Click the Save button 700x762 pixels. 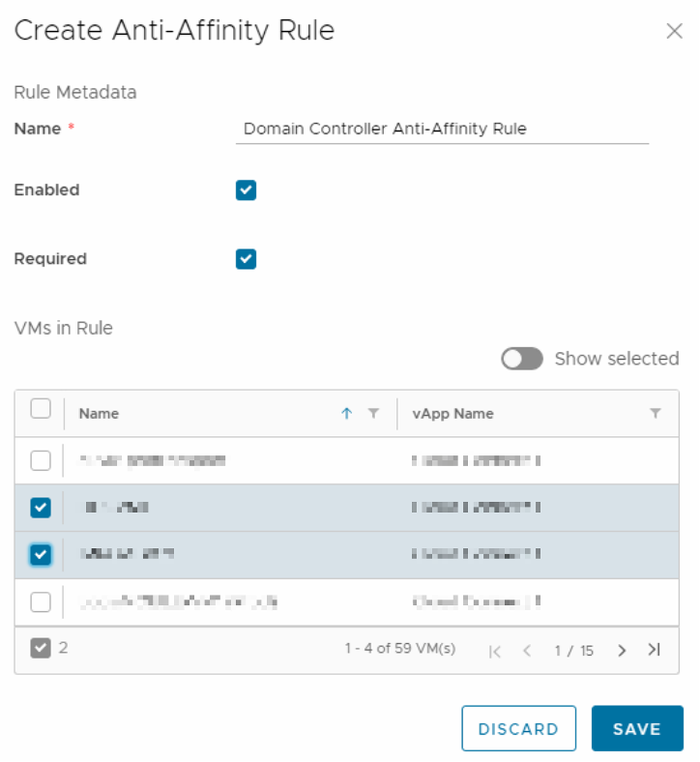(637, 729)
